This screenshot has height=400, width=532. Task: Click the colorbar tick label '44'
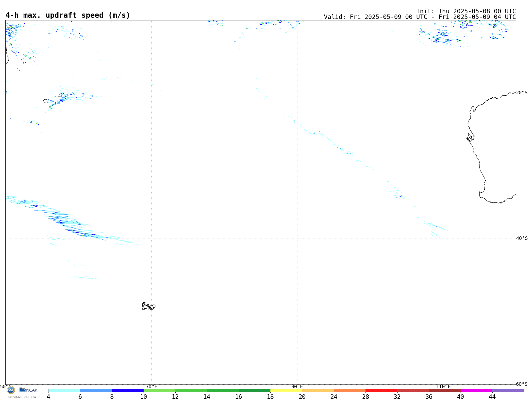click(492, 397)
